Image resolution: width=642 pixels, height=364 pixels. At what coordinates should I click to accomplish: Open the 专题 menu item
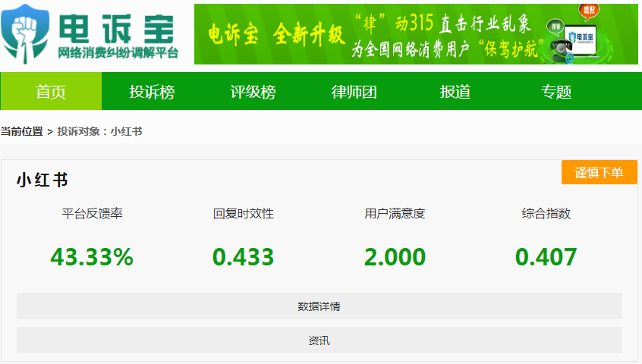point(556,91)
